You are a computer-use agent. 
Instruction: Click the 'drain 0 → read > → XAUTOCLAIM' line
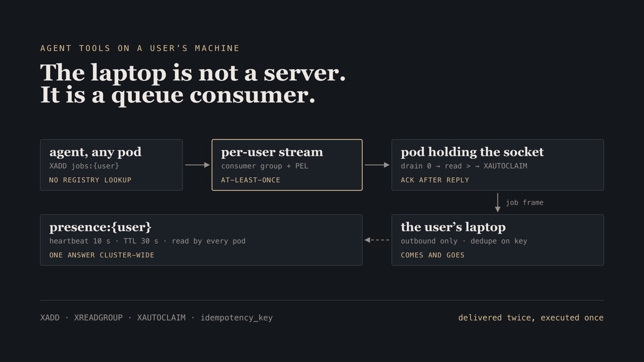pos(464,166)
